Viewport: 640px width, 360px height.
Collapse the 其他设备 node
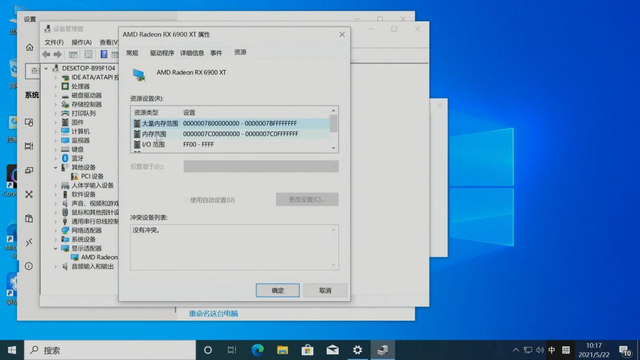point(56,167)
